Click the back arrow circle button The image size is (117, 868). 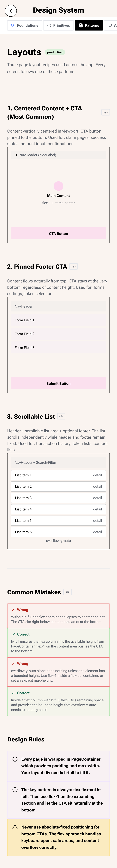point(11,11)
